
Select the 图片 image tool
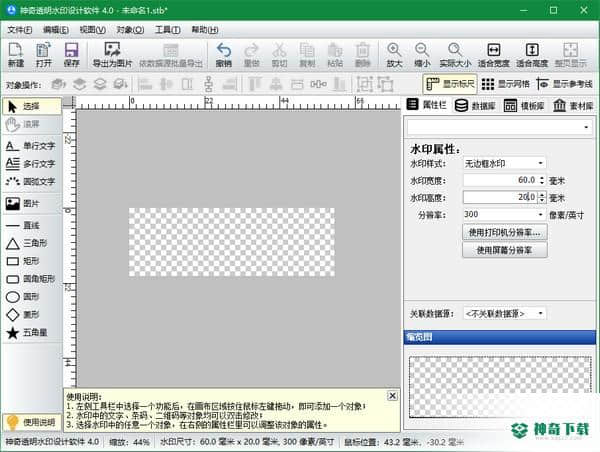[x=32, y=204]
